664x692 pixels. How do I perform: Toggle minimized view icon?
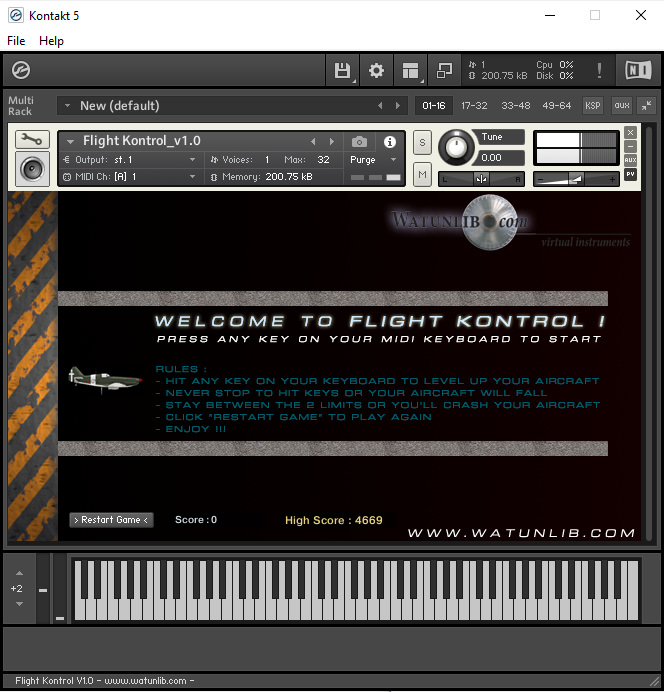pyautogui.click(x=444, y=71)
